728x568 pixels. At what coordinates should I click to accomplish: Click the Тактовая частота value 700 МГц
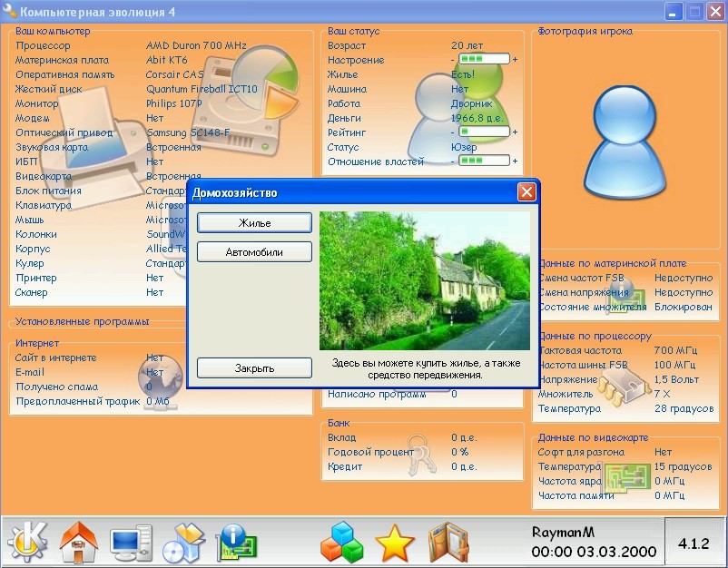tap(676, 350)
